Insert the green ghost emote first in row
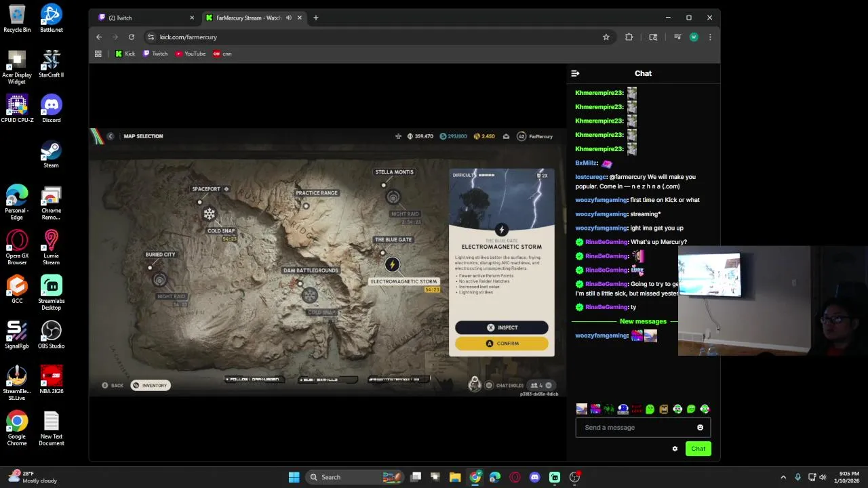This screenshot has height=488, width=868. point(650,409)
